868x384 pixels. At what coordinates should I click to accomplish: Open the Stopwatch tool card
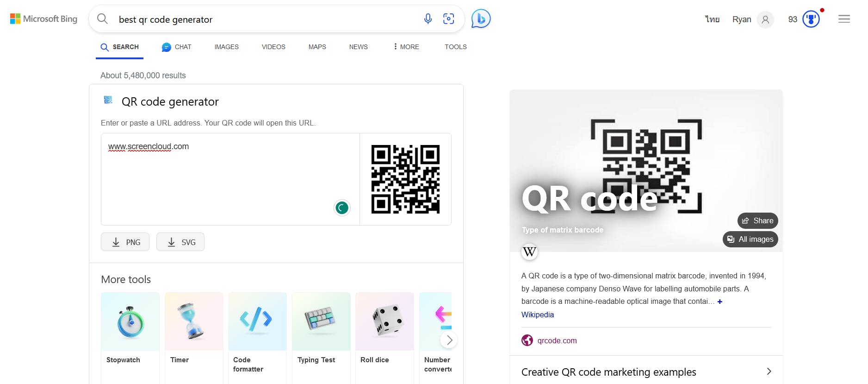(x=130, y=338)
